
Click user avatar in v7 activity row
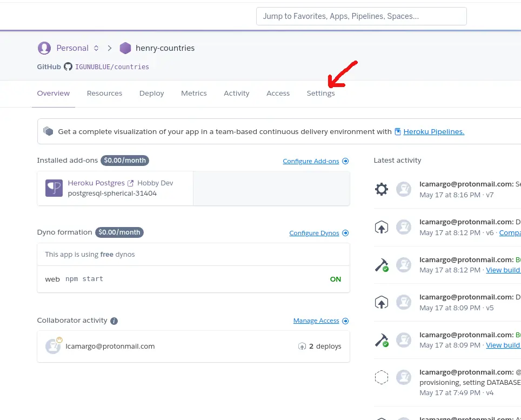tap(404, 189)
